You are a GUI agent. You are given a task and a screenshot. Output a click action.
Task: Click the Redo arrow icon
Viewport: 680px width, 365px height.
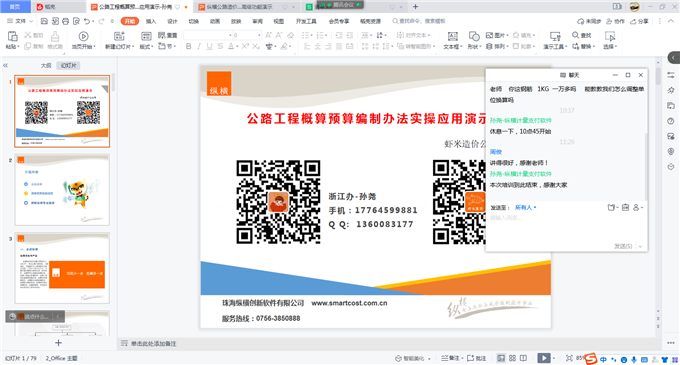[101, 21]
